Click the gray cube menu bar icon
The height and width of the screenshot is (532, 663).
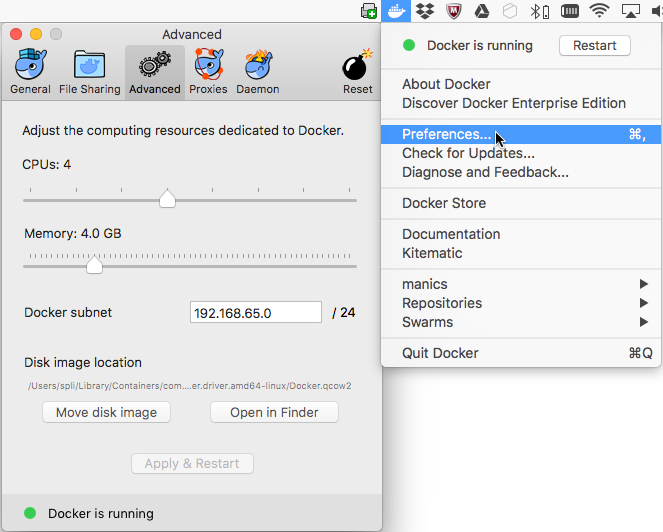[x=510, y=11]
